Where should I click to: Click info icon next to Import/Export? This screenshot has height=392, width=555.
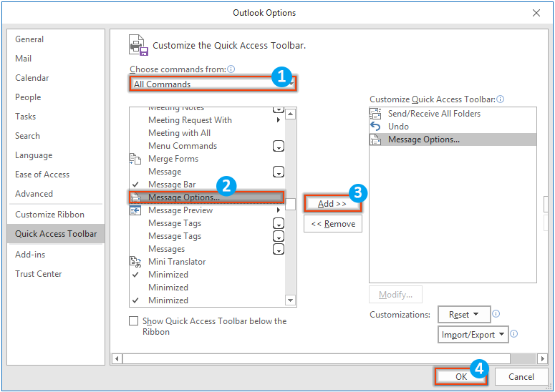[x=513, y=334]
